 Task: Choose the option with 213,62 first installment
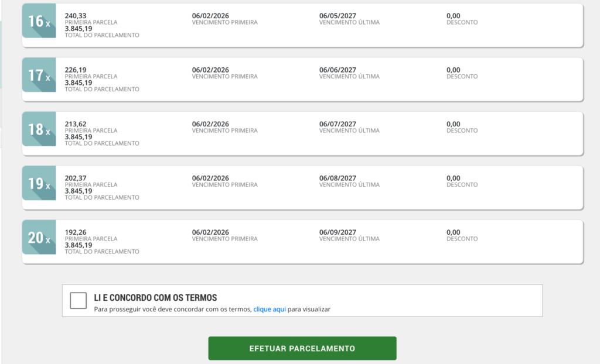tap(76, 124)
